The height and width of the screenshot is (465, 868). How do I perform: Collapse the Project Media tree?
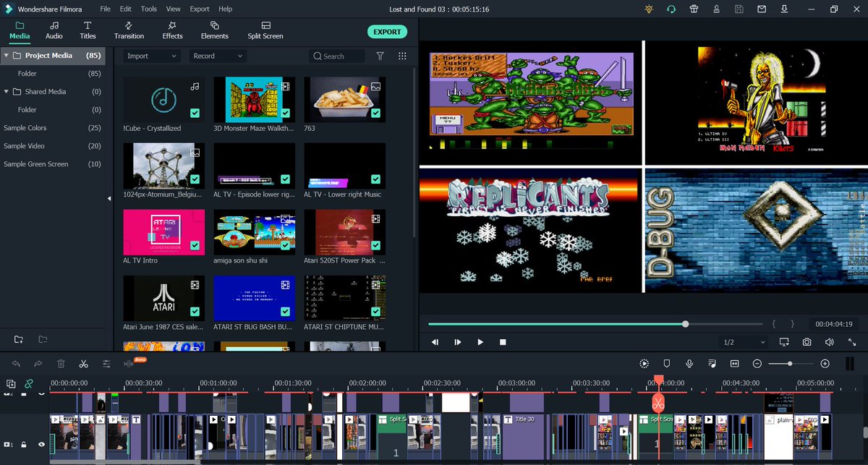click(7, 55)
